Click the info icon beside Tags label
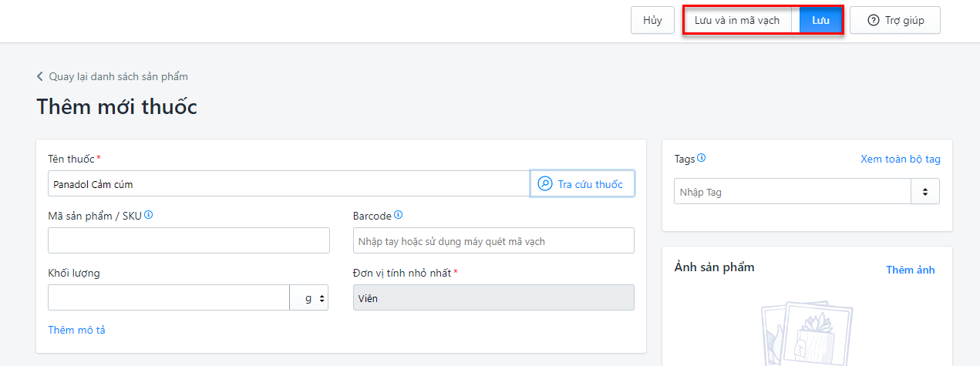 [x=702, y=158]
